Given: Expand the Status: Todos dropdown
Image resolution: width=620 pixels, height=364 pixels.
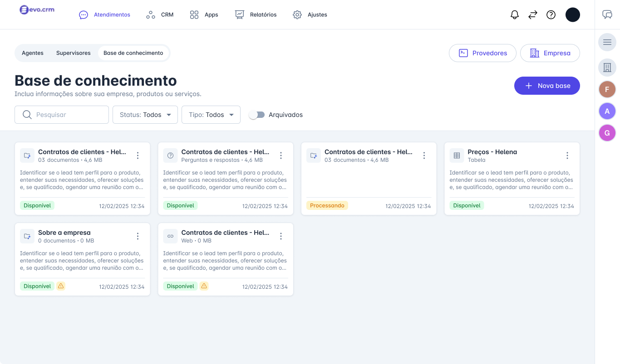Looking at the screenshot, I should coord(145,115).
